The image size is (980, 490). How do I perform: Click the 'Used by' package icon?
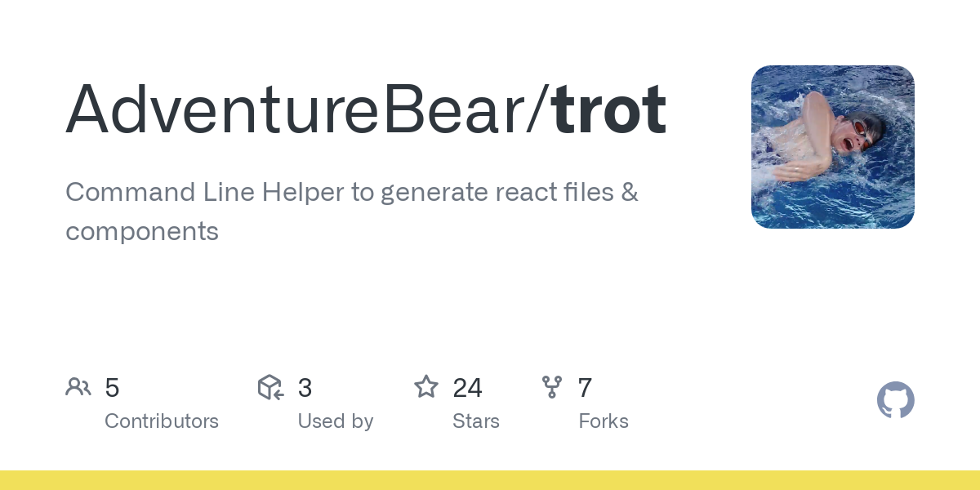(270, 387)
